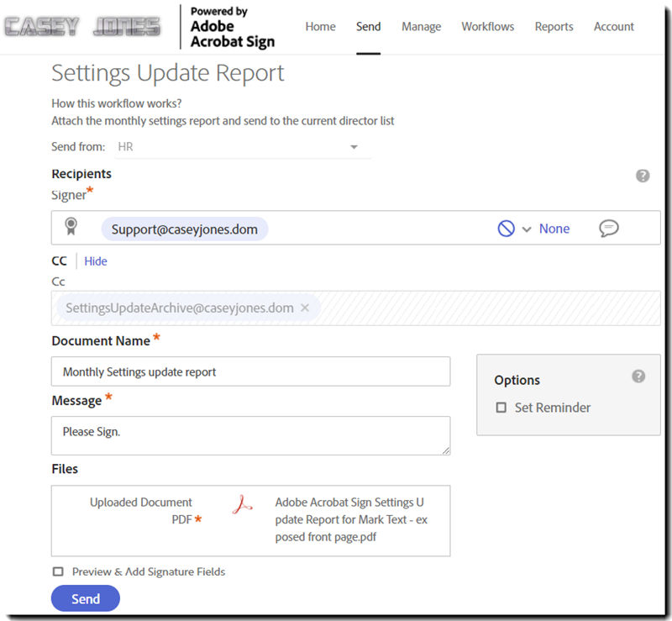The width and height of the screenshot is (672, 621).
Task: Click the Send button
Action: pos(85,598)
